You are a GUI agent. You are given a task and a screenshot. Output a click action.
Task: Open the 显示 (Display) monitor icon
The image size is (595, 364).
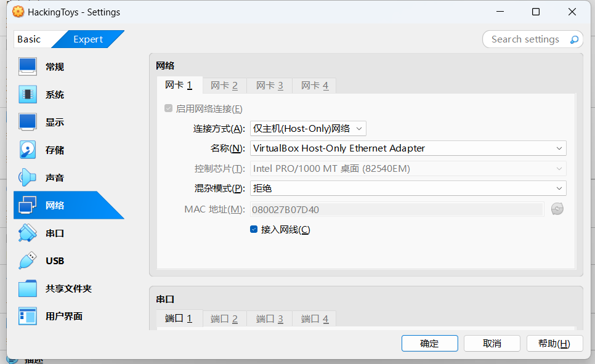[28, 122]
